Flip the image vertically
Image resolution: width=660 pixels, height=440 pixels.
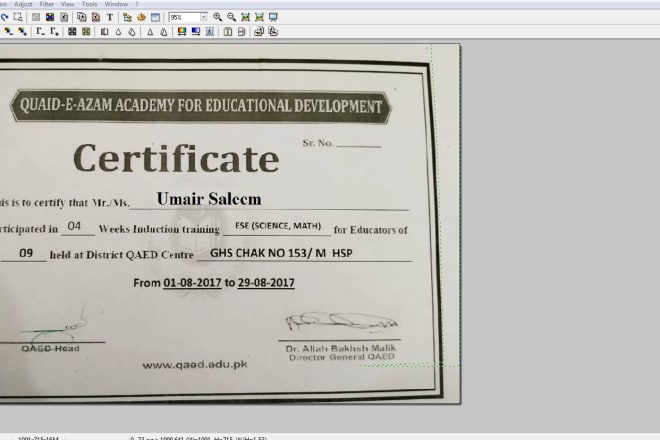click(x=242, y=32)
